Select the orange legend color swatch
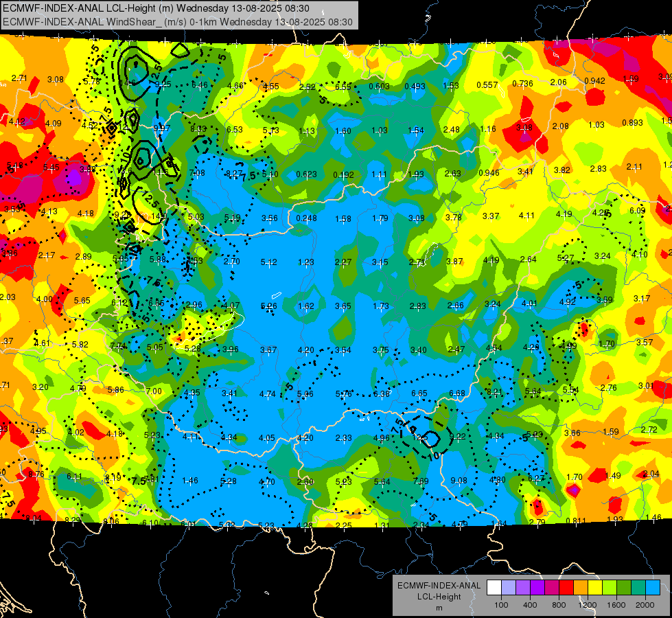This screenshot has width=672, height=618. pos(581,588)
